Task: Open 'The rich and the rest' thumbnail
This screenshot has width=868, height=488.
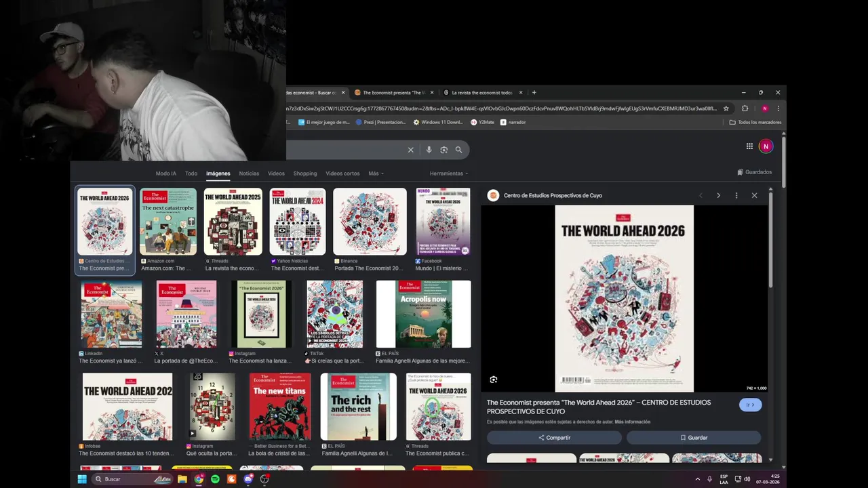Action: pos(358,407)
